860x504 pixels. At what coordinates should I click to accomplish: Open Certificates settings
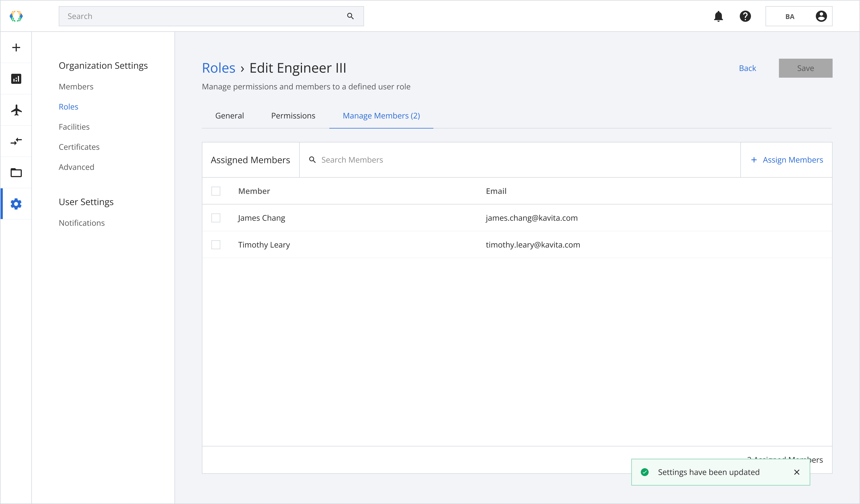click(x=79, y=147)
